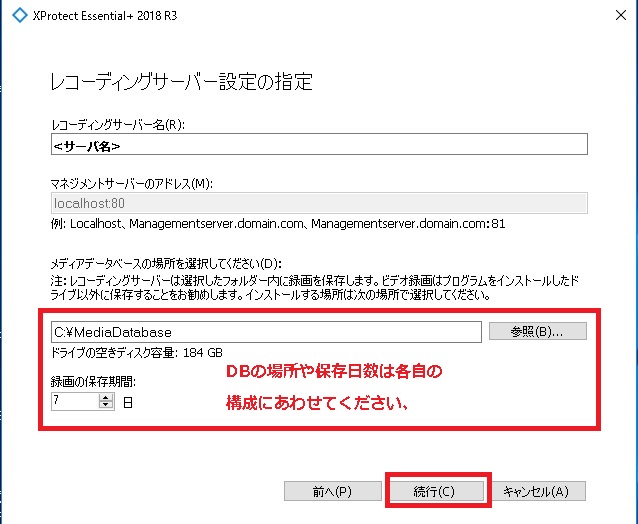
Task: Click the C:¥MediaDatabase path field
Action: pyautogui.click(x=266, y=332)
